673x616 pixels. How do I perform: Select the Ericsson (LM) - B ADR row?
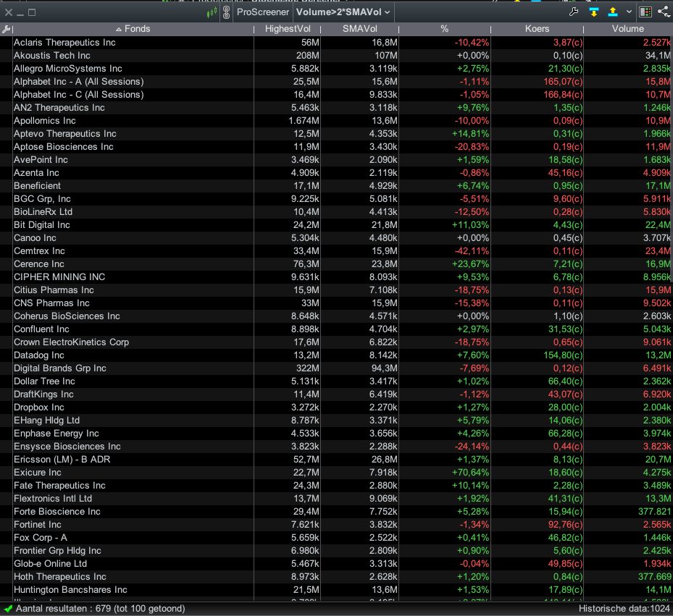tap(336, 460)
